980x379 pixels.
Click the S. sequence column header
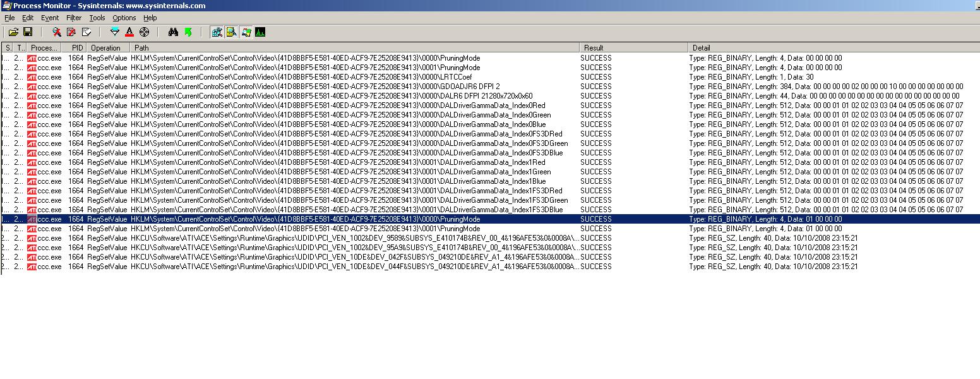point(8,47)
